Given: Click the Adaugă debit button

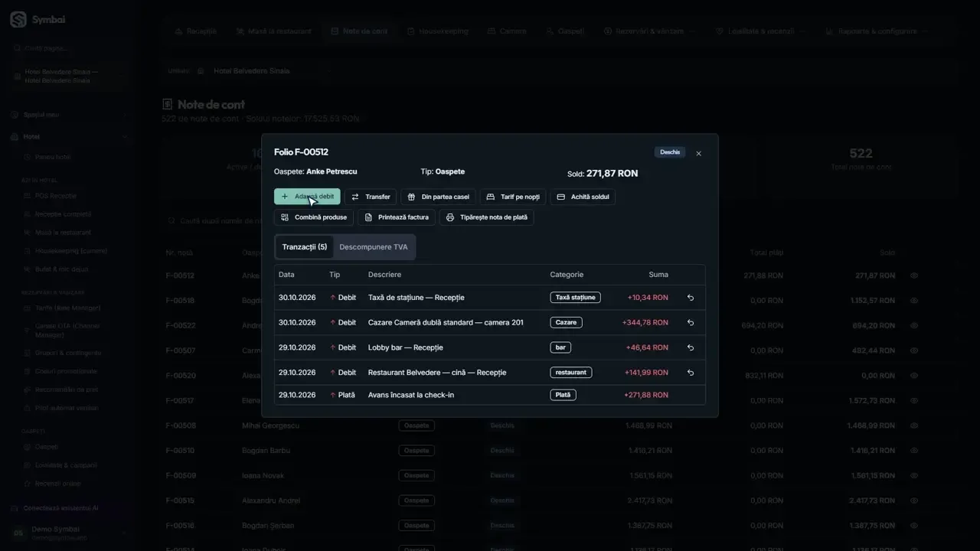Looking at the screenshot, I should 307,197.
